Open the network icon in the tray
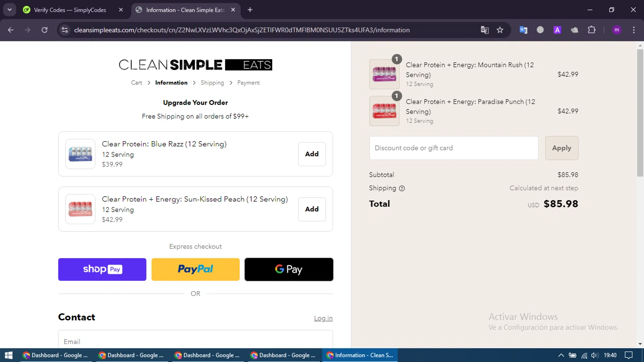This screenshot has width=644, height=362. tap(584, 355)
